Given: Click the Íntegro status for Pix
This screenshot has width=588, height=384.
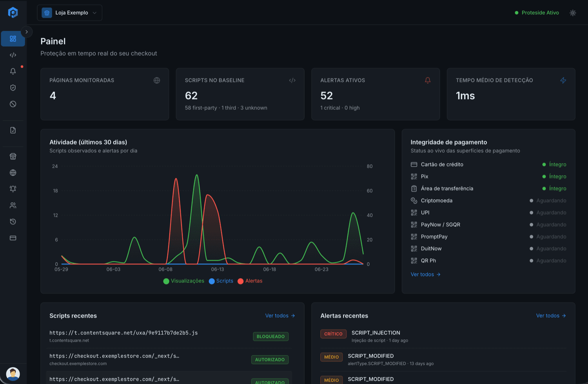Looking at the screenshot, I should coord(554,177).
